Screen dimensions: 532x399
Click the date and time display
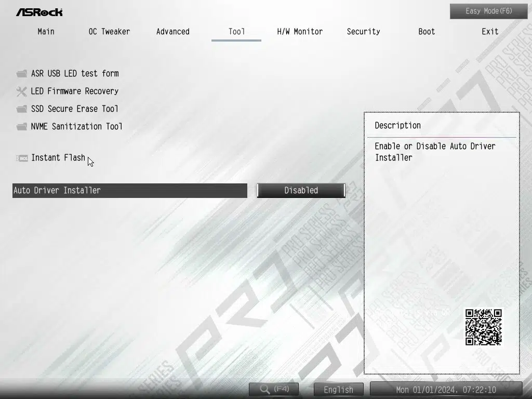tap(446, 390)
